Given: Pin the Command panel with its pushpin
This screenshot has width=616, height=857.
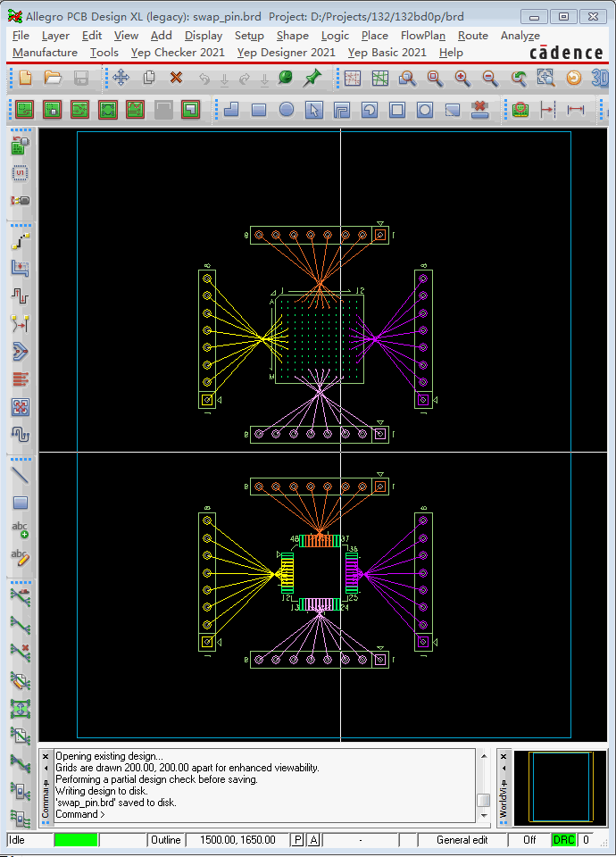Looking at the screenshot, I should point(46,783).
